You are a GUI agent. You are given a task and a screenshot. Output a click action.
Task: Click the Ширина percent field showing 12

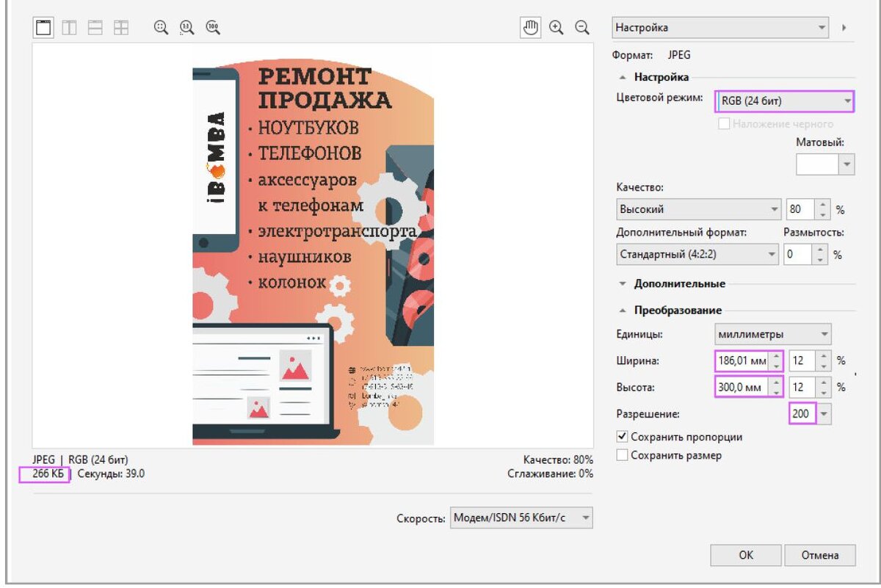click(x=802, y=361)
